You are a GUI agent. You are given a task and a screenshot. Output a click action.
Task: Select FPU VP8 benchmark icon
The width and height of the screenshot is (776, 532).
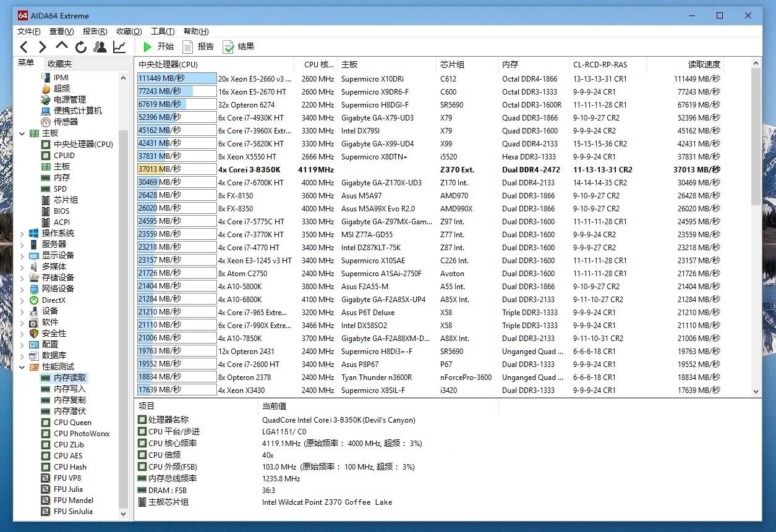coord(46,478)
